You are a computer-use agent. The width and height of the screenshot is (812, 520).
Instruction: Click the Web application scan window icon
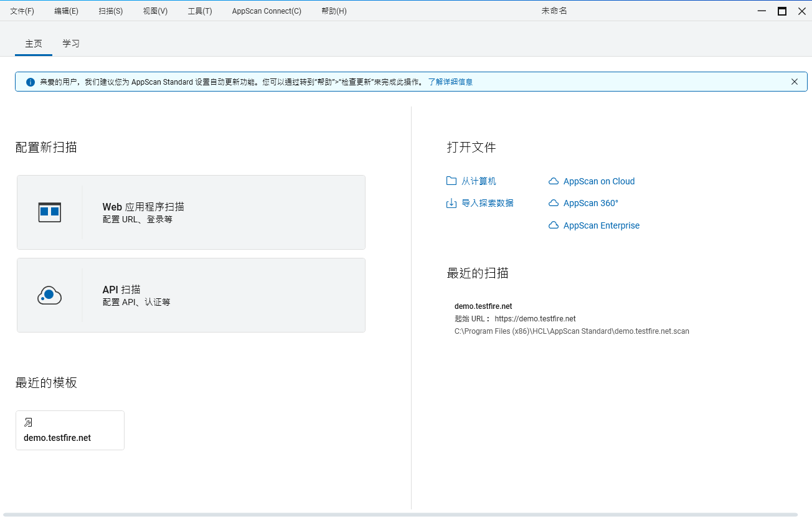50,212
